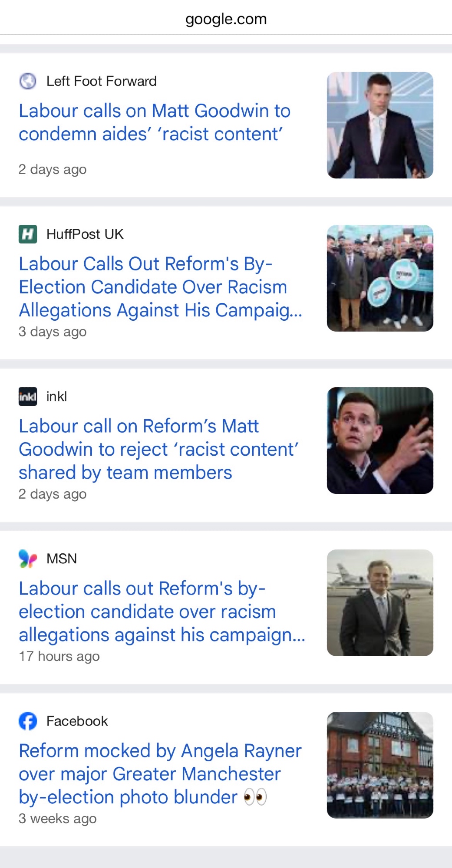Tap the MSN airplane photo thumbnail
This screenshot has width=452, height=868.
coord(380,603)
